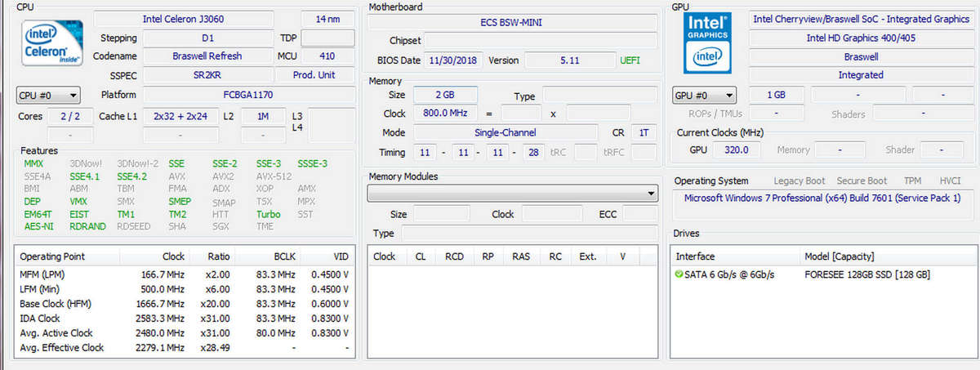Image resolution: width=980 pixels, height=370 pixels.
Task: Click the green UEFI label
Action: [630, 60]
